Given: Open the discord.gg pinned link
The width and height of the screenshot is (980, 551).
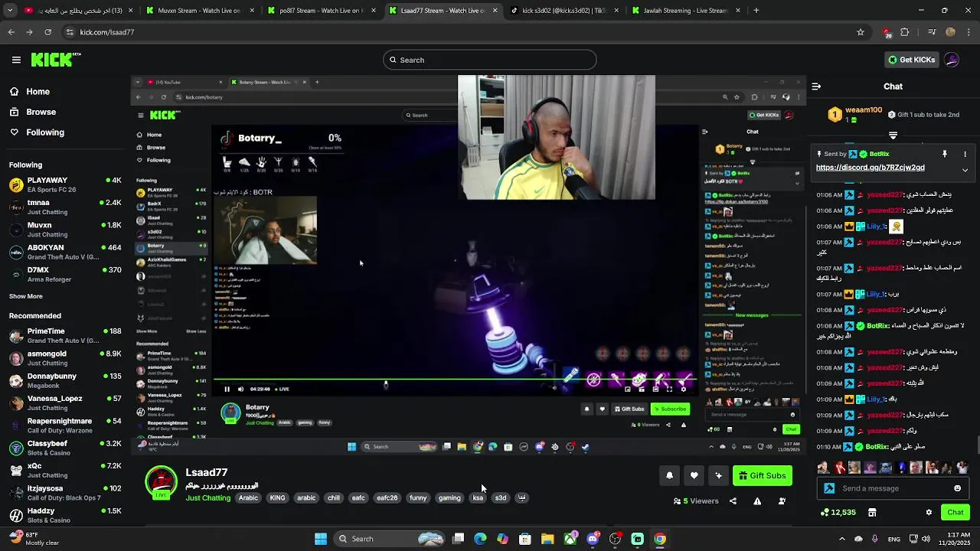Looking at the screenshot, I should (x=870, y=168).
